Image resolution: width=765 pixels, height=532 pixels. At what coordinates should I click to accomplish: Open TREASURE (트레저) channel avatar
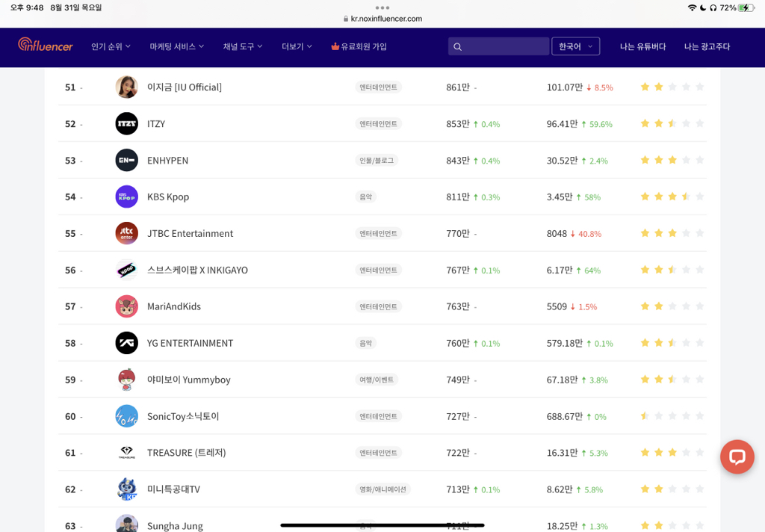pyautogui.click(x=126, y=453)
